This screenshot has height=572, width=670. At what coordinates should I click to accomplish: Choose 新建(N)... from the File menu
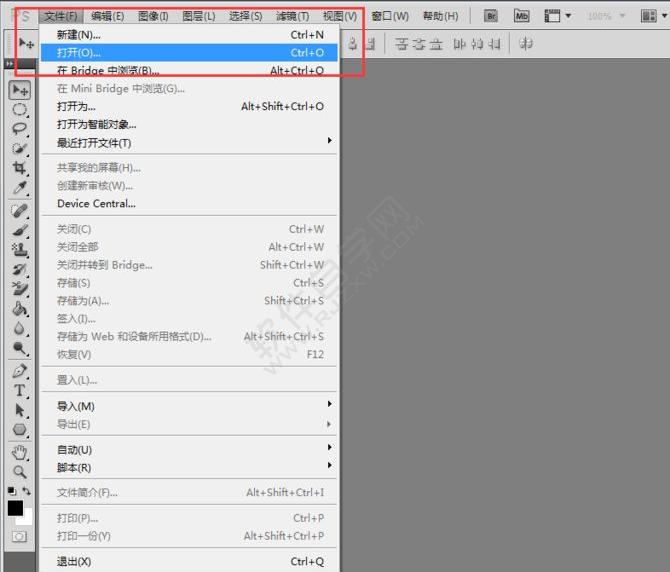point(189,35)
